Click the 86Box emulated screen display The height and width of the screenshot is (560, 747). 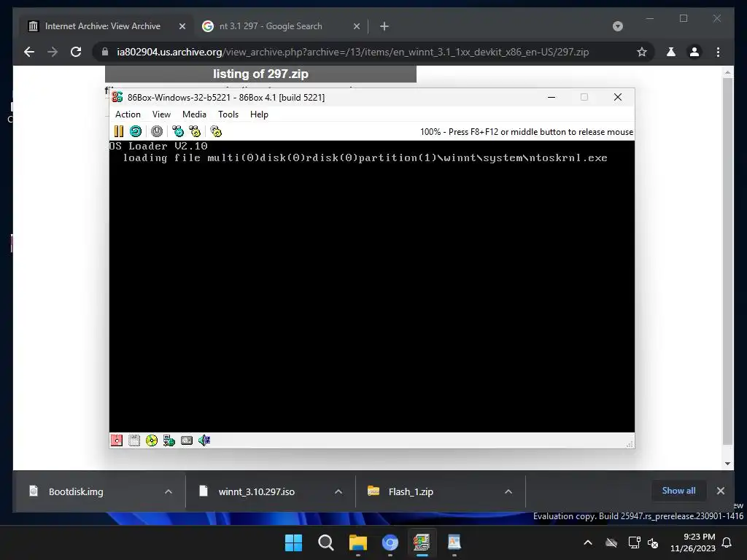(371, 286)
